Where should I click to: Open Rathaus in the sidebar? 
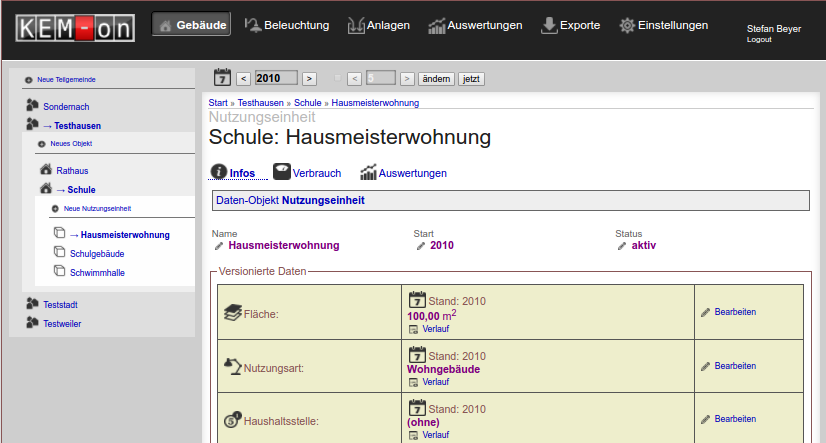[x=72, y=171]
